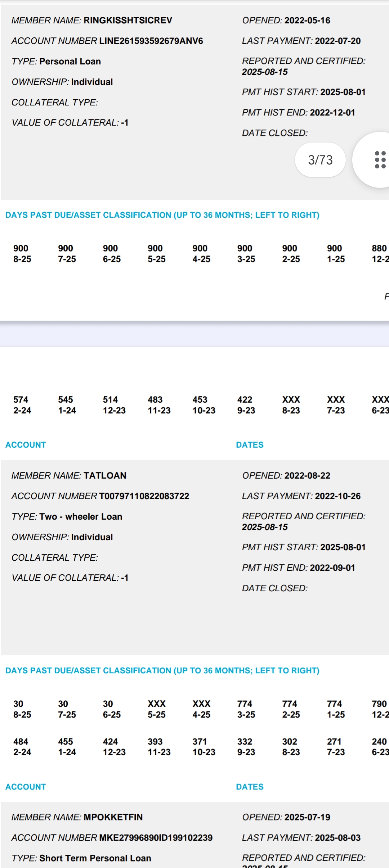Select account number MKE27996890ID199102239

pos(156,837)
